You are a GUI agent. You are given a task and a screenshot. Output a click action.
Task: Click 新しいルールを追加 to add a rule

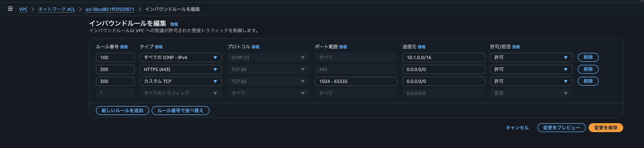point(122,110)
